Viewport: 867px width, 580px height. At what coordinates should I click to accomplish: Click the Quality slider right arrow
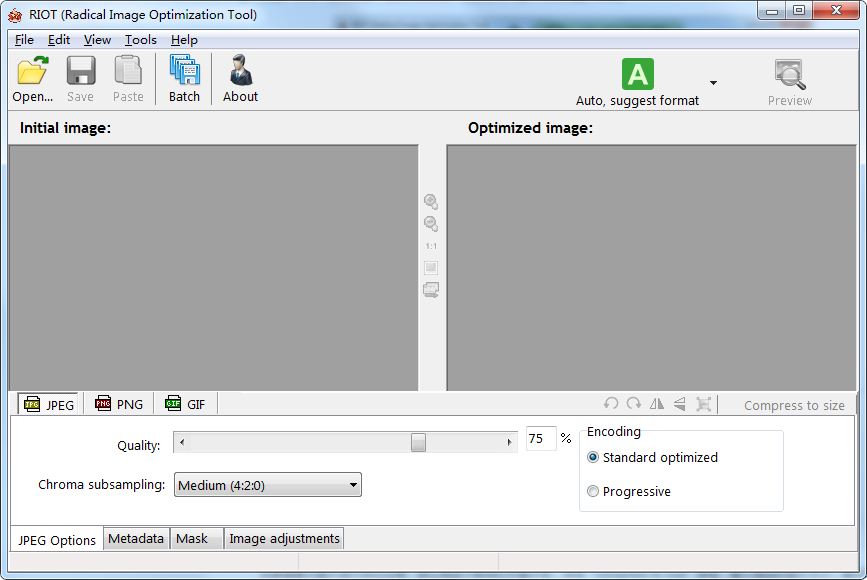click(x=509, y=442)
